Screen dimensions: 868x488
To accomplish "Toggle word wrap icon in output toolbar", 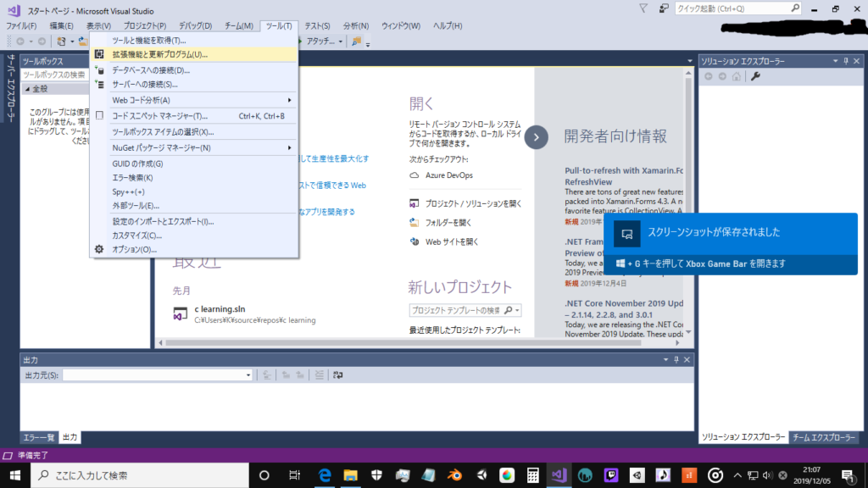I will [x=337, y=375].
